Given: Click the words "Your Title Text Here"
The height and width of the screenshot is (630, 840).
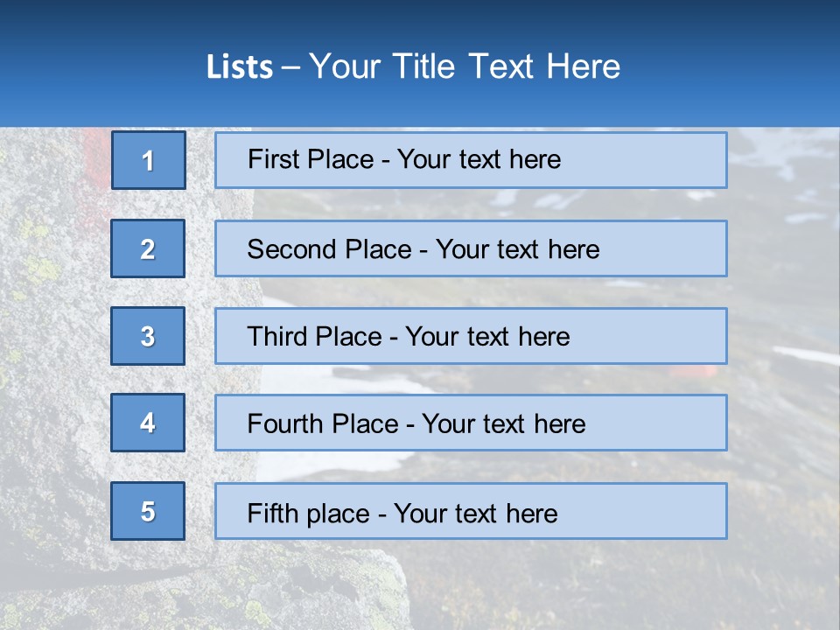Looking at the screenshot, I should coord(465,66).
